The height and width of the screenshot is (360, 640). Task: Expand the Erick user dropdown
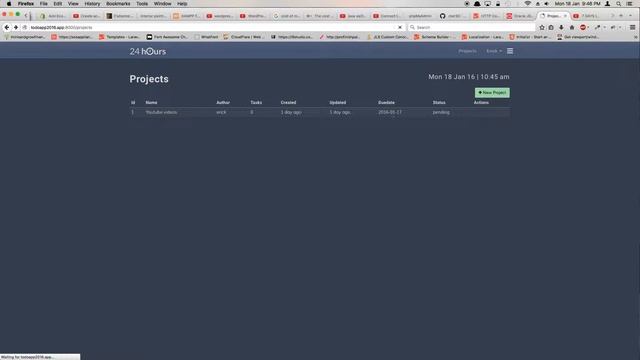click(494, 51)
